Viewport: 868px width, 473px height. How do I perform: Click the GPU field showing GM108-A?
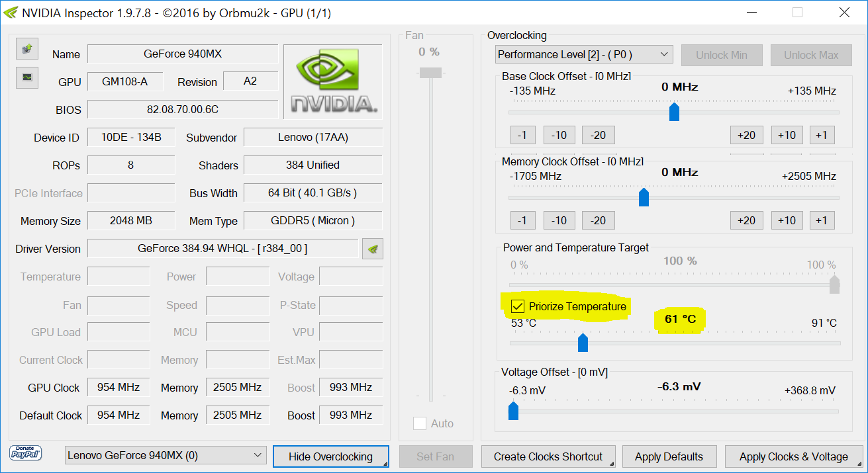124,81
